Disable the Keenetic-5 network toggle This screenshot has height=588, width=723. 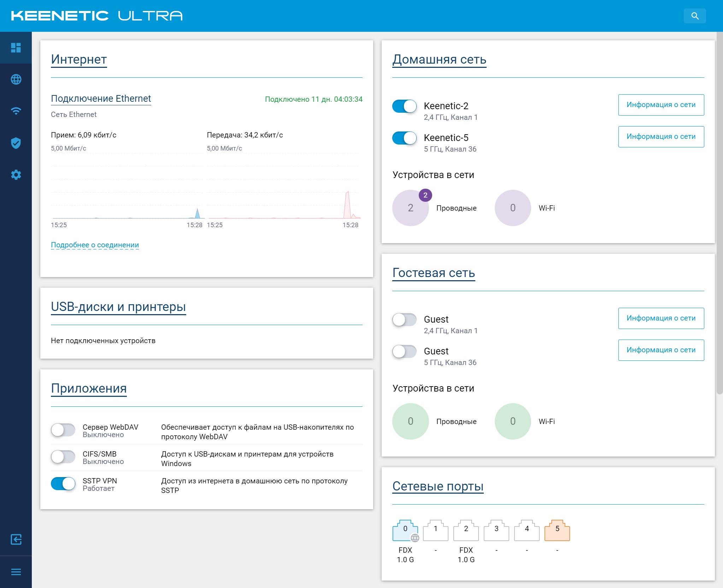pyautogui.click(x=404, y=138)
